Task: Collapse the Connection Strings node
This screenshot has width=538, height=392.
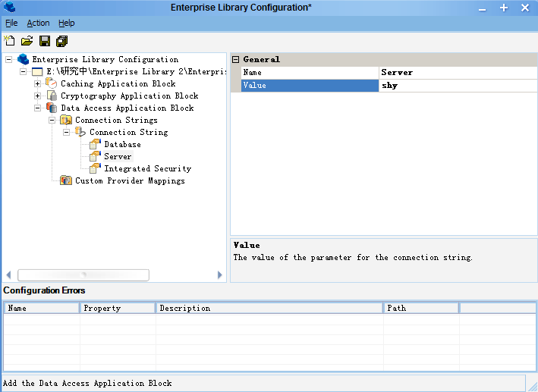Action: pos(52,120)
